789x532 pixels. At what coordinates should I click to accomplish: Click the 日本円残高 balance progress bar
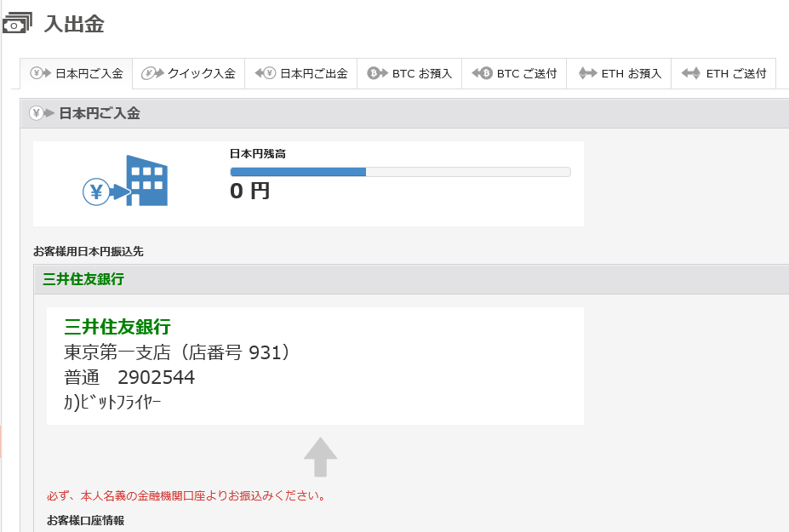tap(400, 172)
